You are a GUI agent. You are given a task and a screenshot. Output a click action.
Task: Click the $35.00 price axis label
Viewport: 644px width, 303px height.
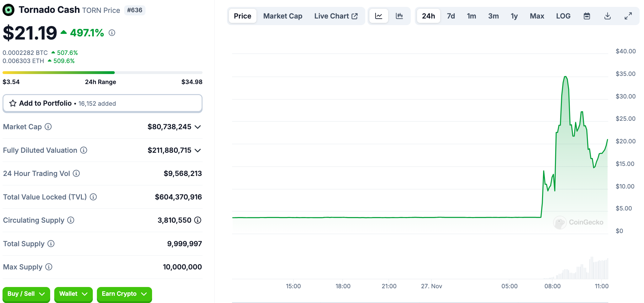click(626, 74)
